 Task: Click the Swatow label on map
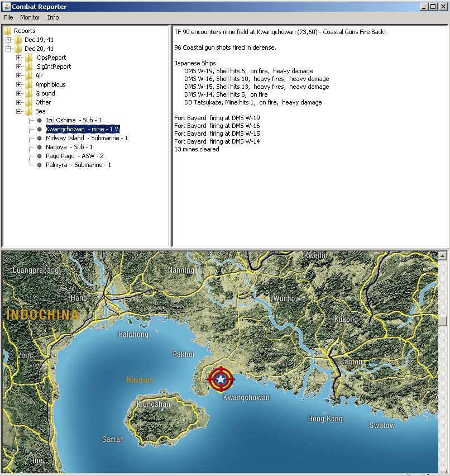tap(382, 425)
